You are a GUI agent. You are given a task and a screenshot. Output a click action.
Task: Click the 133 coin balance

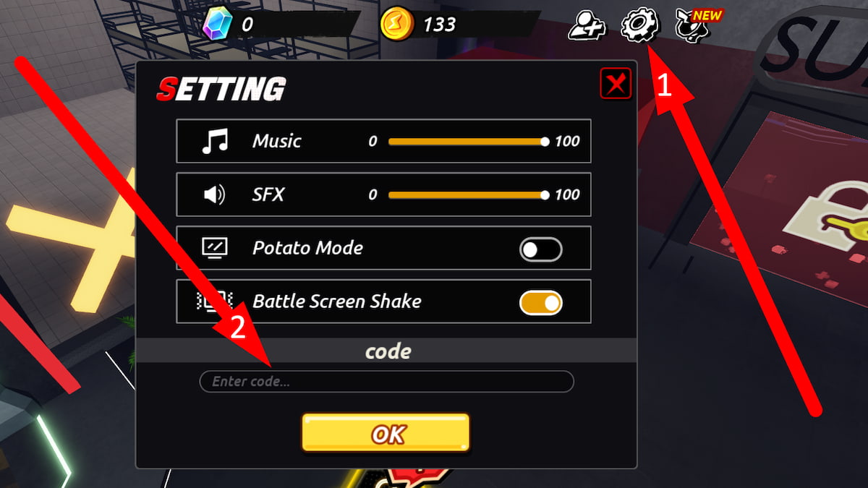click(x=439, y=25)
